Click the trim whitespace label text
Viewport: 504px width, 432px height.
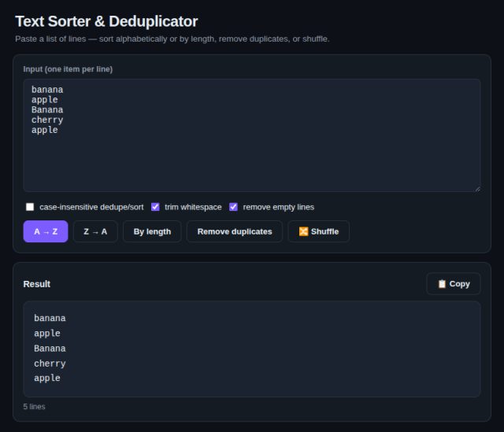193,207
